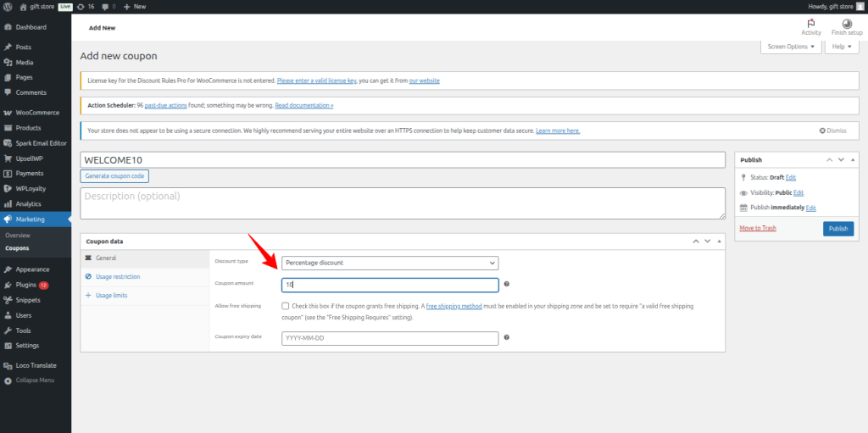This screenshot has width=868, height=433.
Task: Click the Coupon expiry date help icon
Action: 506,337
